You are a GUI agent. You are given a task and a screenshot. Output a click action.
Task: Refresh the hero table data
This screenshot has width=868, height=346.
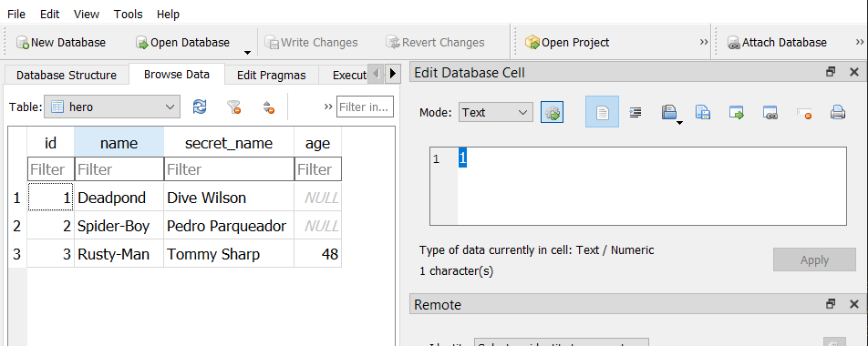tap(200, 107)
